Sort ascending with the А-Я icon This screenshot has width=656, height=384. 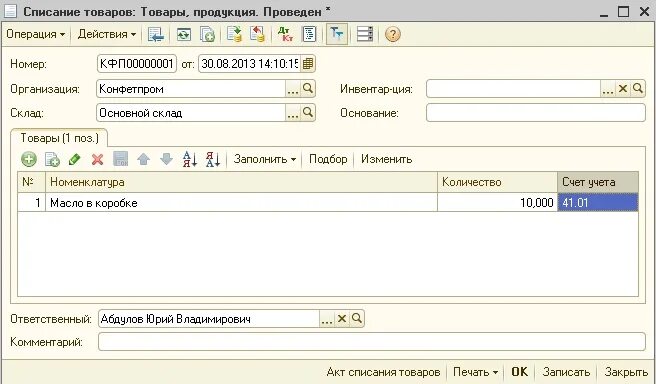coord(190,159)
